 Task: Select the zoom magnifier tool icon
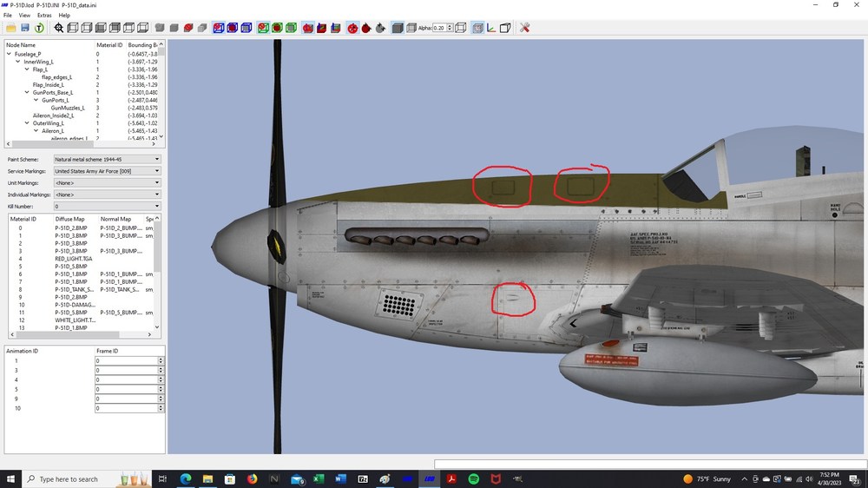59,28
